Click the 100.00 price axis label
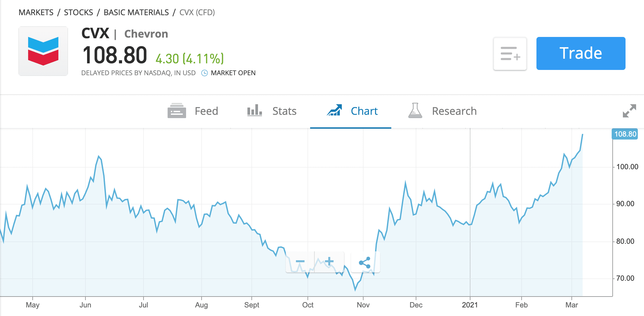The width and height of the screenshot is (644, 316). tap(627, 167)
